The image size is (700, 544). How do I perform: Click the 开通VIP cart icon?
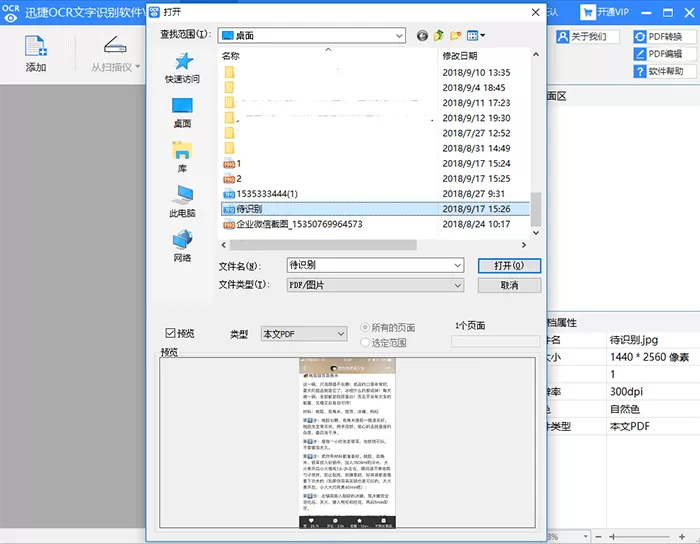click(x=588, y=12)
